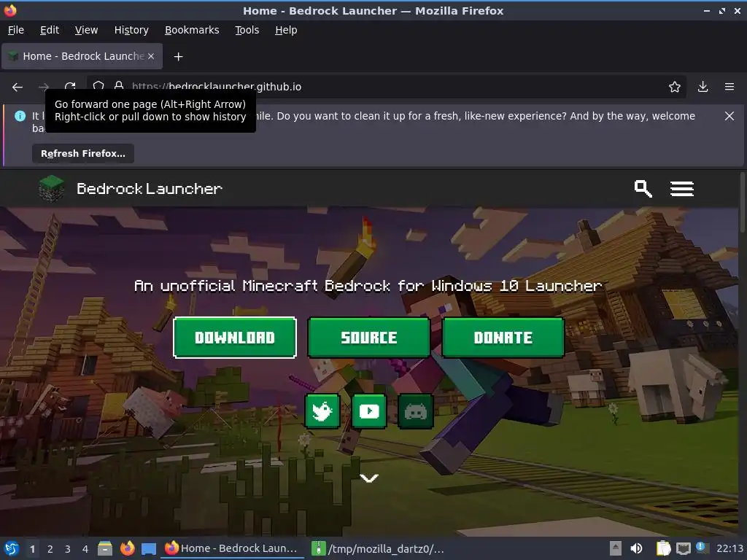Focus the /tmp/mozilla_dartz0 archive taskbar window

coord(379,548)
